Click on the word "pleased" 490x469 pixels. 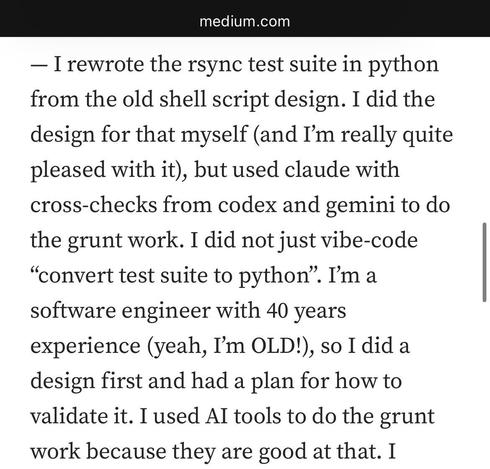[x=68, y=170]
